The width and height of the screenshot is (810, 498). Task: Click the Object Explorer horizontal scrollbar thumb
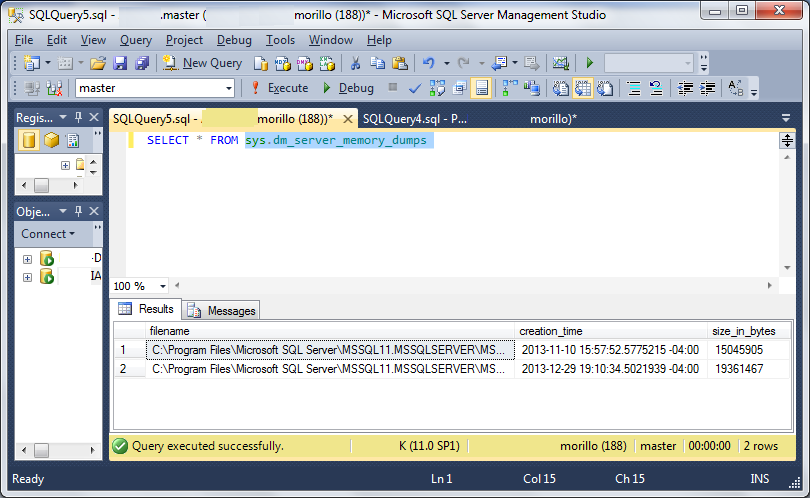41,450
